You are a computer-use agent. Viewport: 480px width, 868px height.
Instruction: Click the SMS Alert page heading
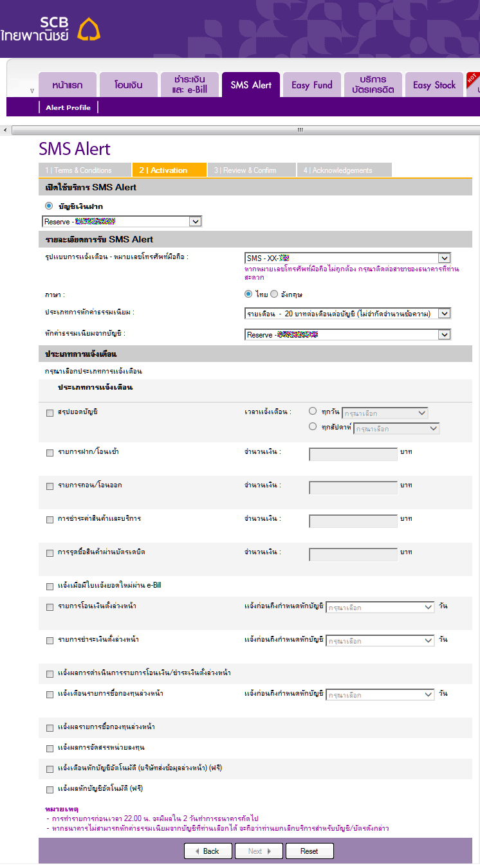(75, 149)
